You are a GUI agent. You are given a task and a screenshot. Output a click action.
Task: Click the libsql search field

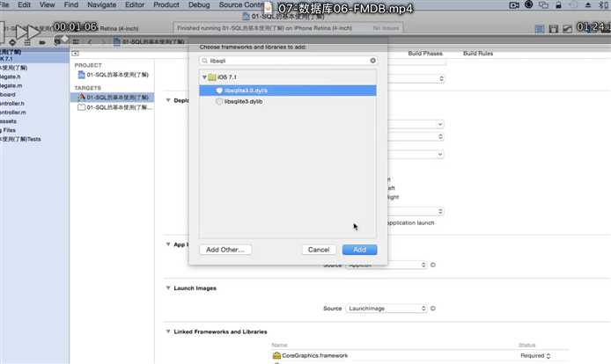coord(288,61)
